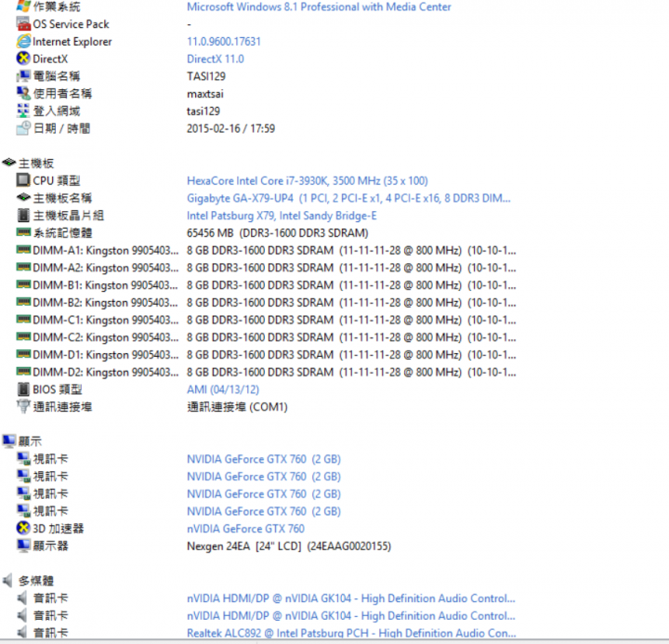Image resolution: width=669 pixels, height=644 pixels.
Task: Click the CPU 類型 chip icon
Action: click(x=23, y=180)
